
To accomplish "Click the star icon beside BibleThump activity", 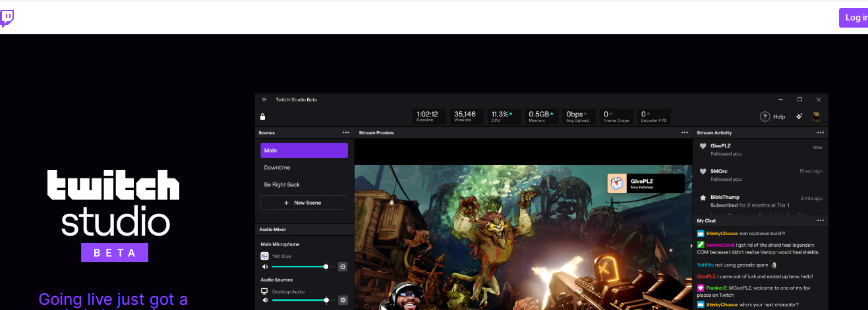I will tap(703, 197).
